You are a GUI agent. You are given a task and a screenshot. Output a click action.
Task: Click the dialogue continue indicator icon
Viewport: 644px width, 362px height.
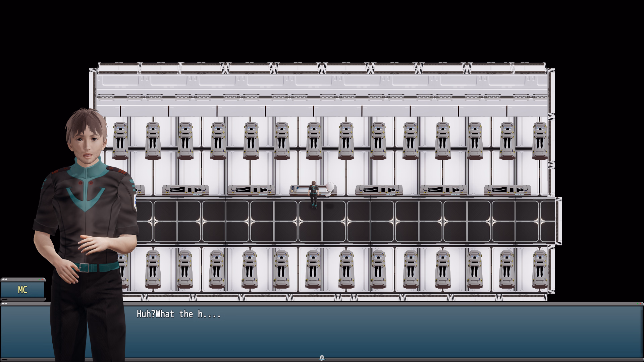322,358
